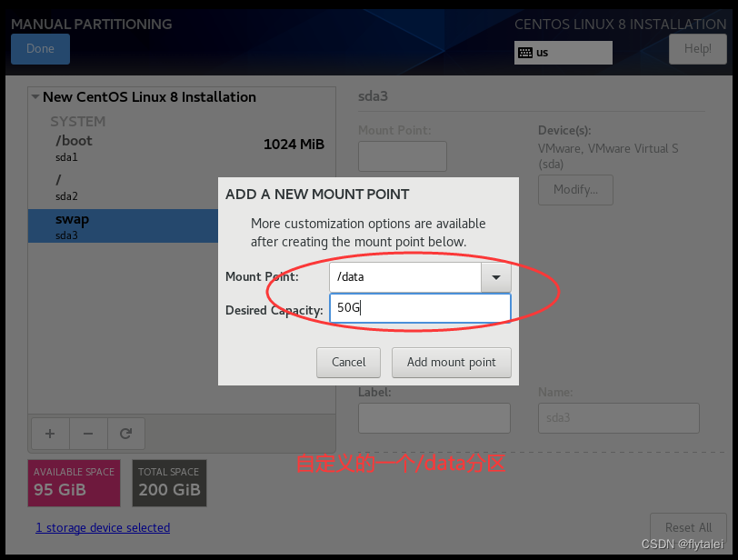Focus the Mount Point /data field

(405, 277)
